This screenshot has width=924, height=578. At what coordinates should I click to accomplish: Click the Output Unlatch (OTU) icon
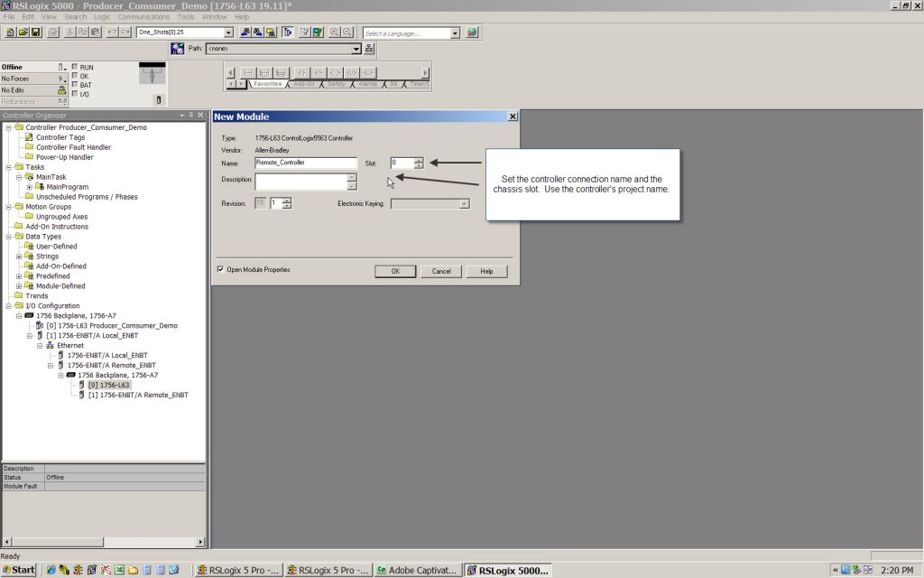[x=351, y=73]
